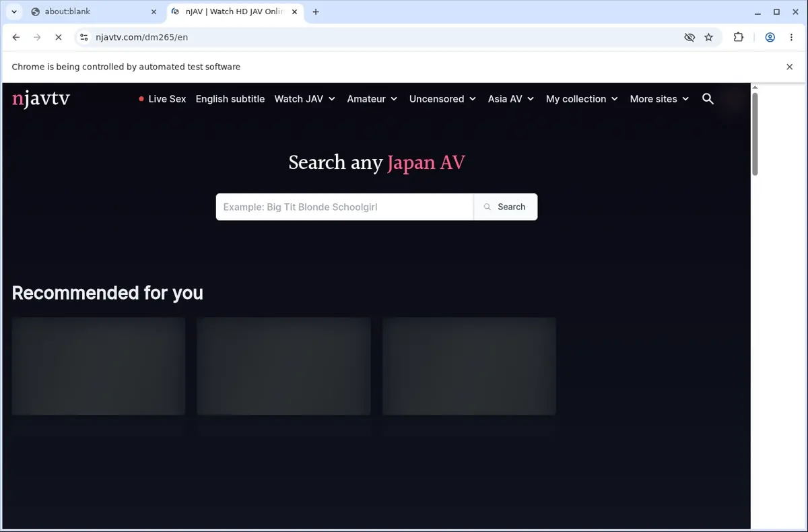808x532 pixels.
Task: Bookmark this page with the star
Action: point(708,38)
